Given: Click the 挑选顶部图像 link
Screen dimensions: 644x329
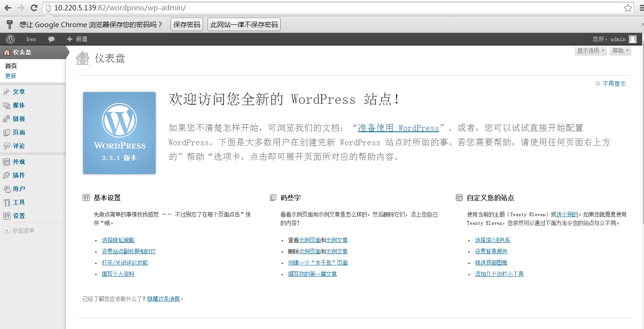Looking at the screenshot, I should tap(491, 263).
